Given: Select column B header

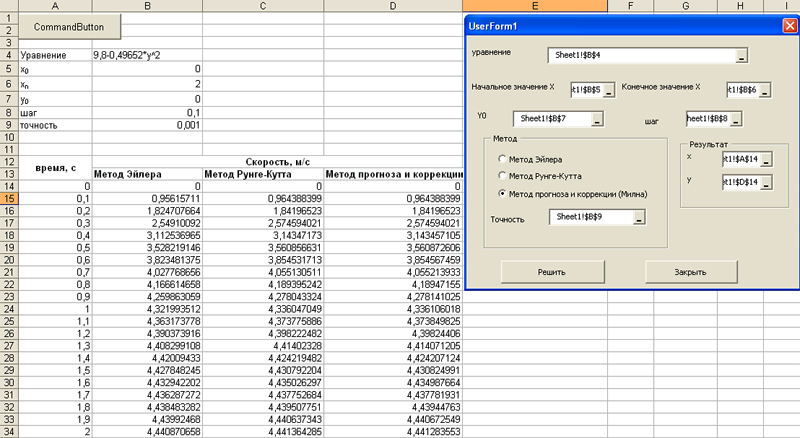Looking at the screenshot, I should (147, 6).
